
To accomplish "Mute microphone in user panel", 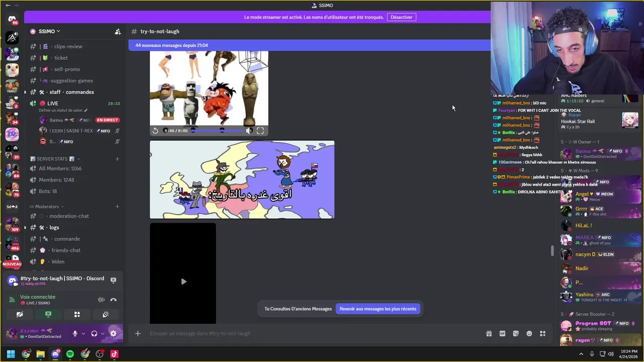I will tap(75, 333).
